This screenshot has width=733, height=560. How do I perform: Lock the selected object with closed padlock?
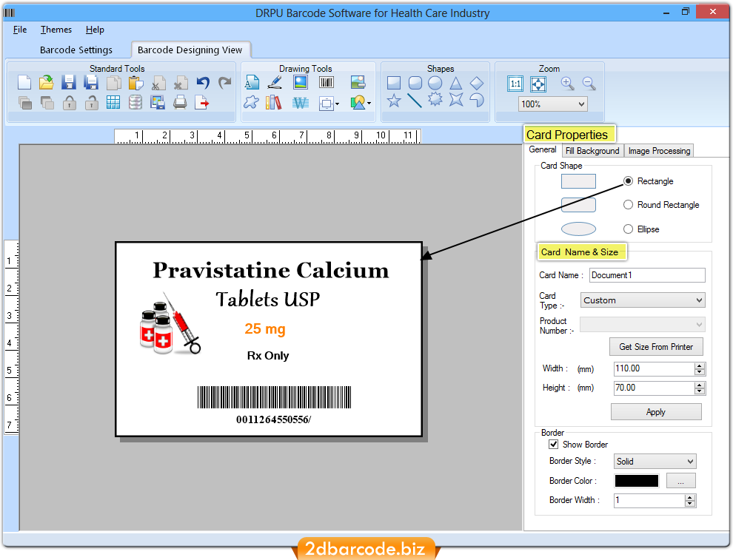click(69, 102)
